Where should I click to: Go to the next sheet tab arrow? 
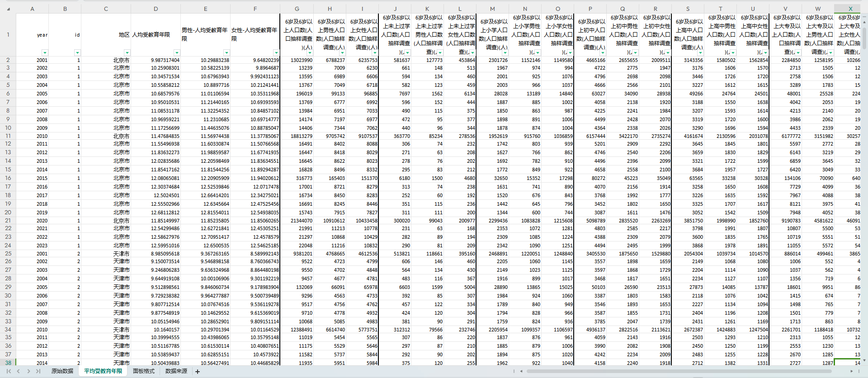click(28, 371)
